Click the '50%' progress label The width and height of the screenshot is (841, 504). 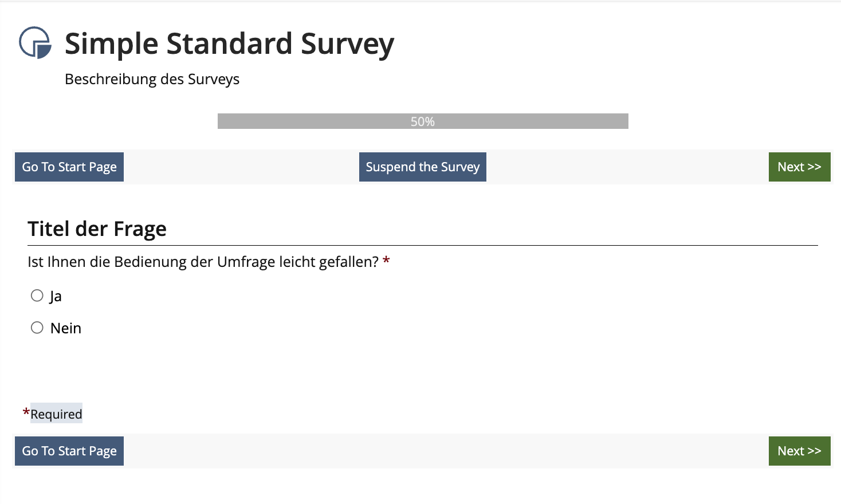tap(422, 121)
